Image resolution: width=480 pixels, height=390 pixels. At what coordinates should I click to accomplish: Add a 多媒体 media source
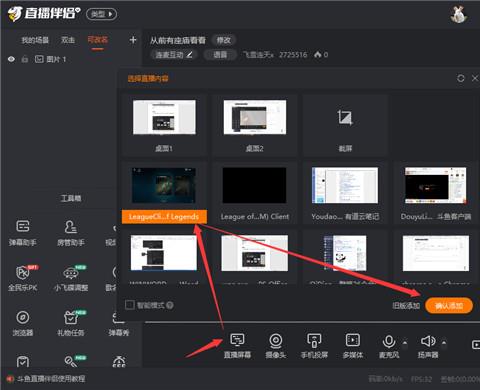coord(353,346)
